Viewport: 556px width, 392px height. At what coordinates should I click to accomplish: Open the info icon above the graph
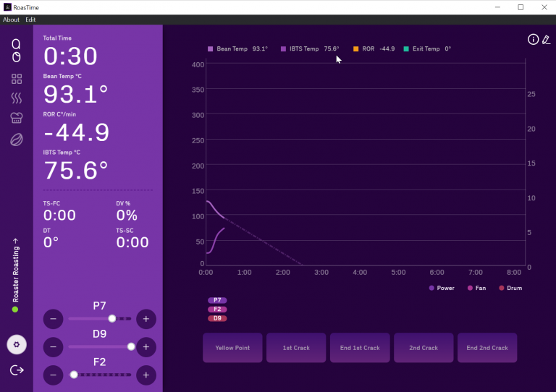(533, 40)
